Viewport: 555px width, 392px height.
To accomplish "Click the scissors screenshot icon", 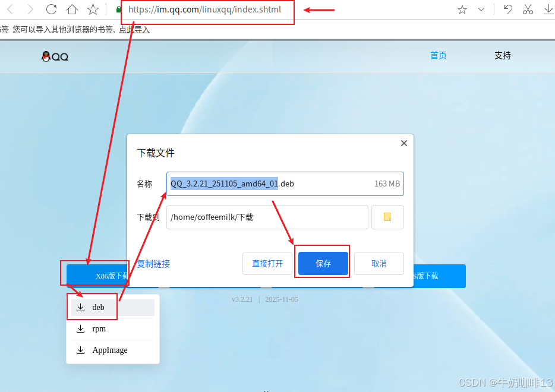I will [528, 9].
